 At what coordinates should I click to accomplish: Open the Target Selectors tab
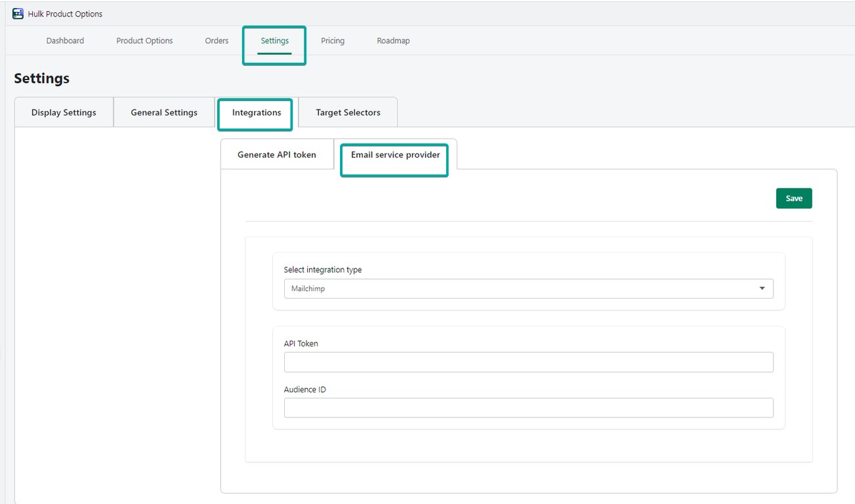click(348, 112)
